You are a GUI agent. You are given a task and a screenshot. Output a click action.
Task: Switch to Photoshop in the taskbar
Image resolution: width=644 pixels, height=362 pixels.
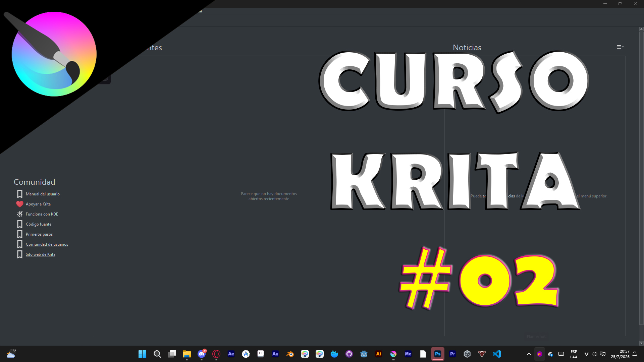pyautogui.click(x=438, y=354)
